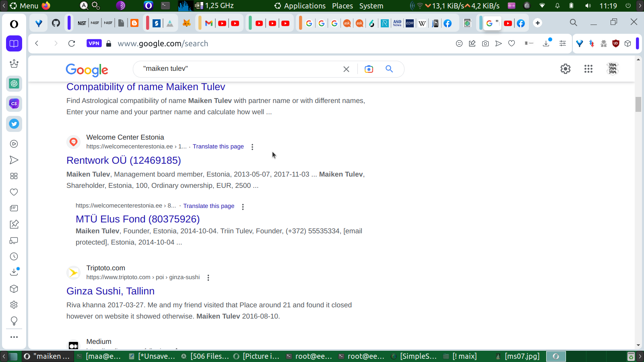
Task: Click the page vertical scrollbar thumb
Action: (638, 104)
